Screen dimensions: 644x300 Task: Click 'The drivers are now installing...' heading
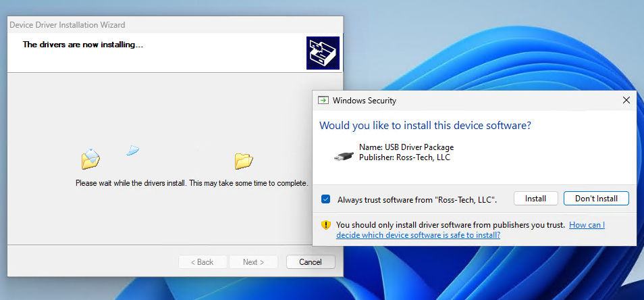pyautogui.click(x=83, y=45)
